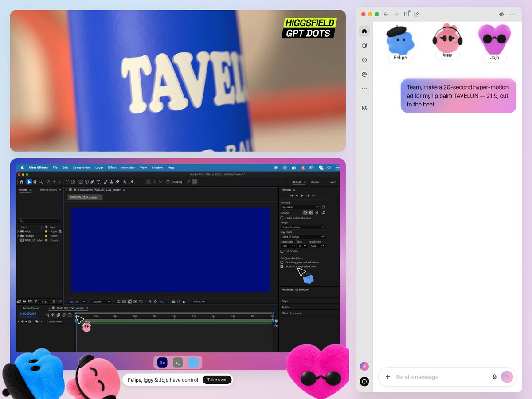Select the Pen tool in After Effects
Image resolution: width=532 pixels, height=399 pixels.
[92, 182]
